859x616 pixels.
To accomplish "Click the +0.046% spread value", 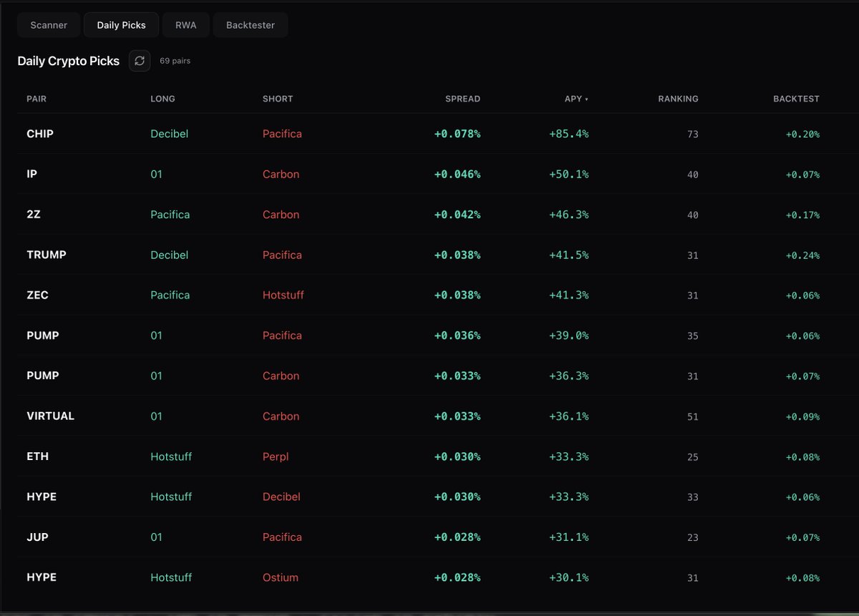I will point(457,174).
